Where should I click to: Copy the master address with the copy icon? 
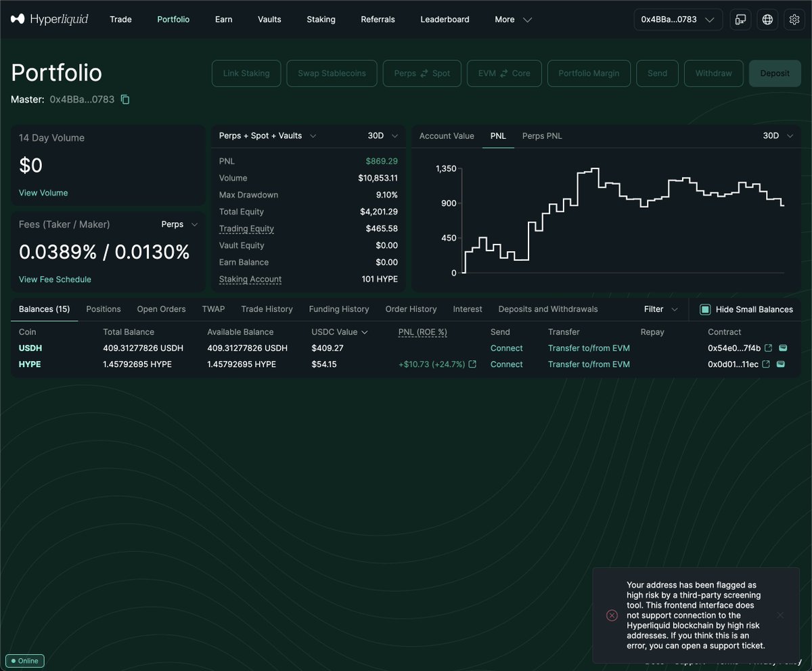click(x=125, y=100)
